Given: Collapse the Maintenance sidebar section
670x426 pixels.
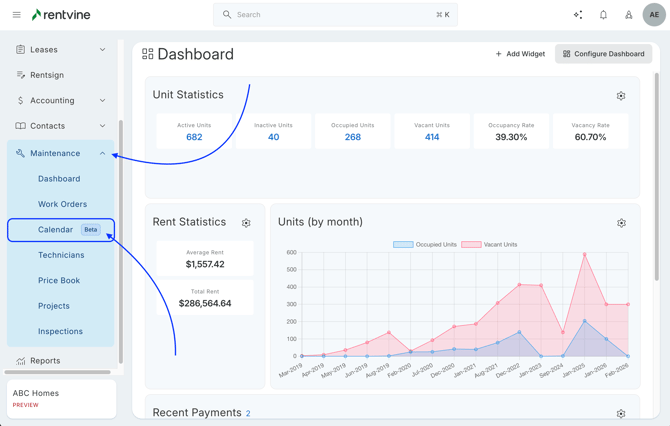Looking at the screenshot, I should [x=102, y=153].
